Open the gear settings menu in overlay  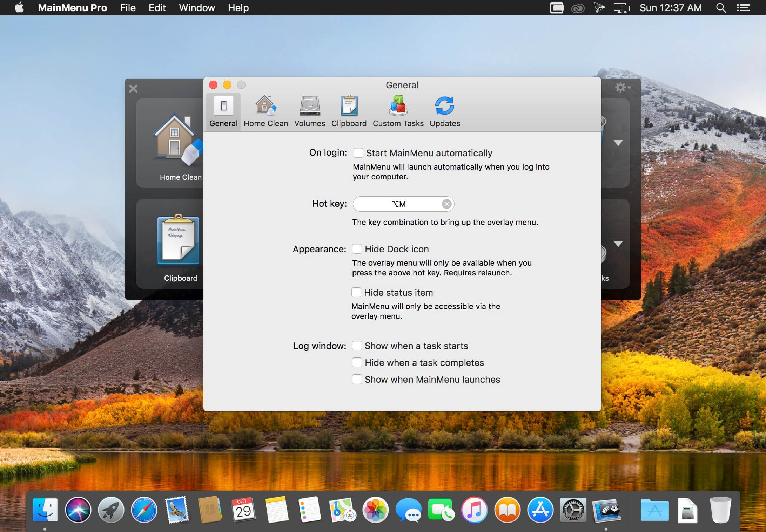pyautogui.click(x=623, y=87)
